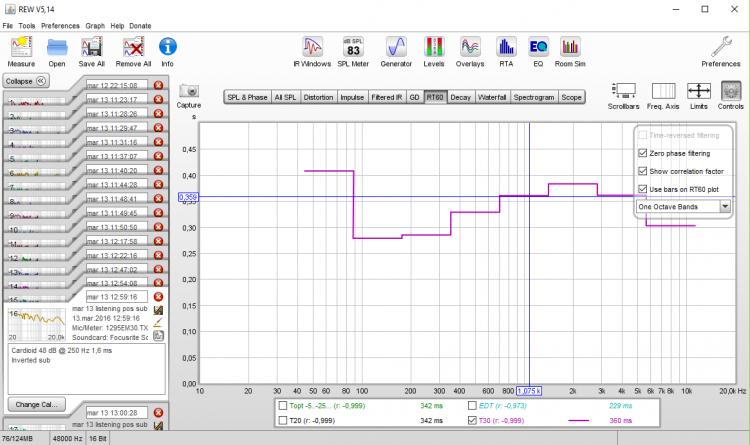The width and height of the screenshot is (750, 445).
Task: Toggle Use bars on RT60 plot
Action: (642, 189)
